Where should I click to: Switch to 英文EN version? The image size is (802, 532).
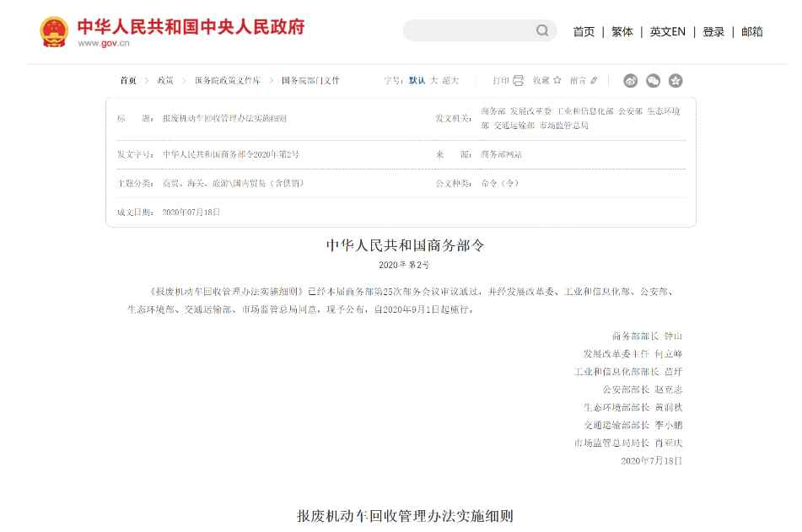(x=667, y=32)
